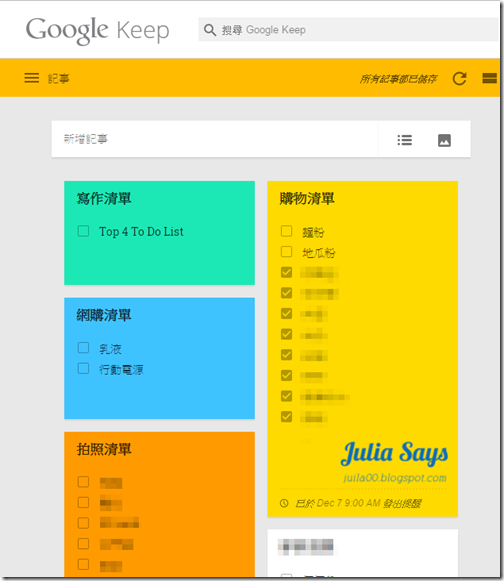
Task: Switch to list view layout icon
Action: 489,78
